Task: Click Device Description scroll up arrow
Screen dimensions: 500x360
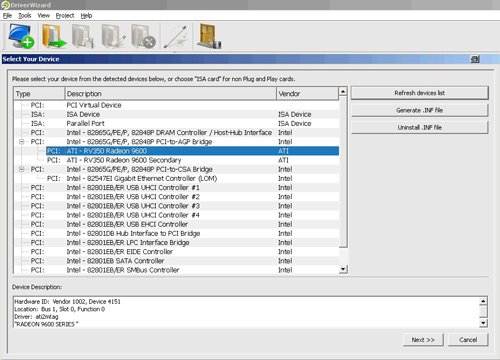Action: (x=483, y=301)
